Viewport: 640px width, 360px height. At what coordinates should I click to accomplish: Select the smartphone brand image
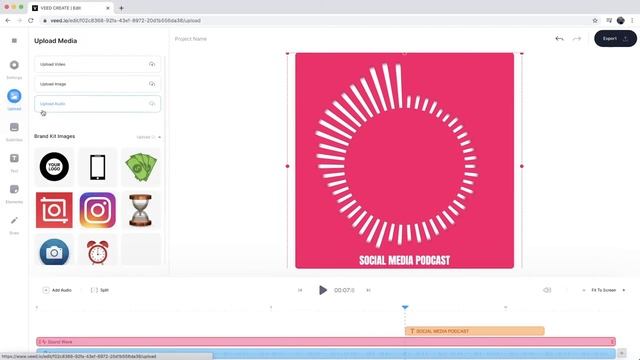[98, 167]
